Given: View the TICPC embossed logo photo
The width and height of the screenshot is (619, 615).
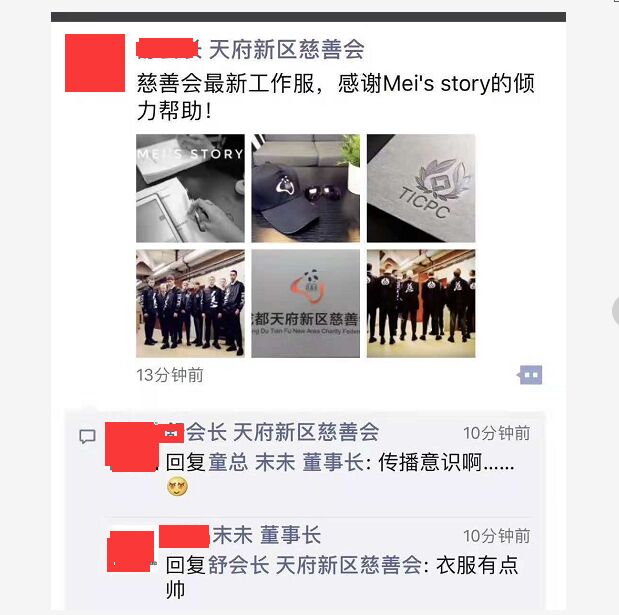Looking at the screenshot, I should coord(421,188).
